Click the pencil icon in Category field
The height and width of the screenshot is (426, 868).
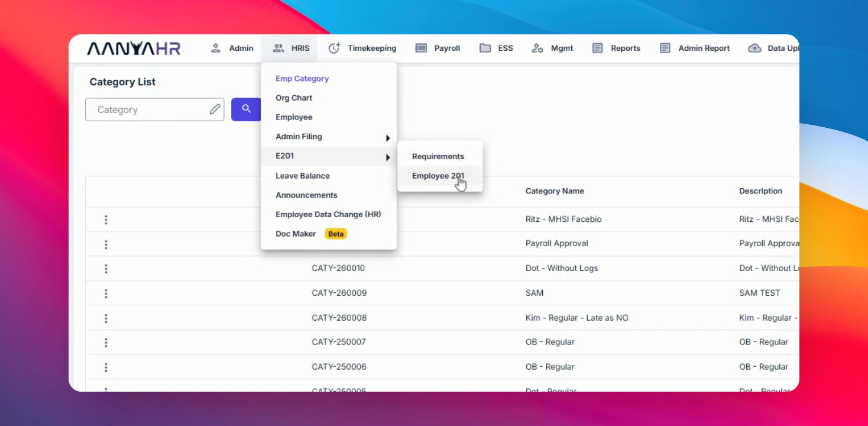[x=215, y=109]
